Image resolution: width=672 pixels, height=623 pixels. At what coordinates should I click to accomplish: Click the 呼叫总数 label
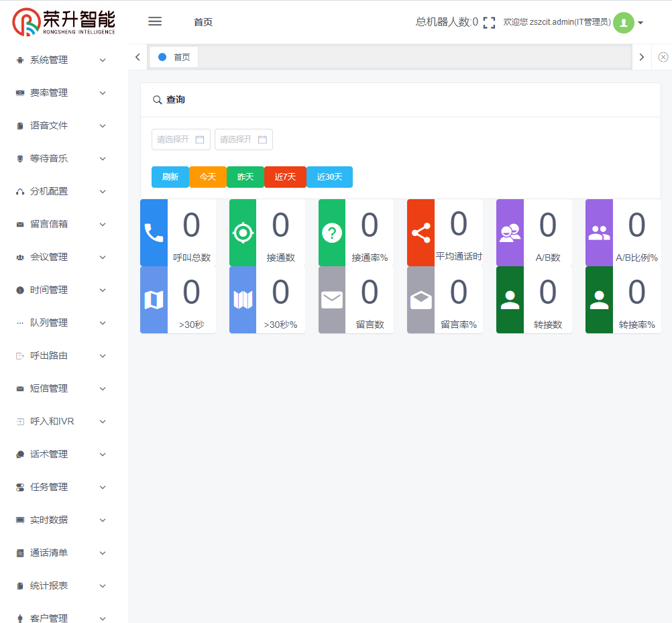[x=192, y=258]
